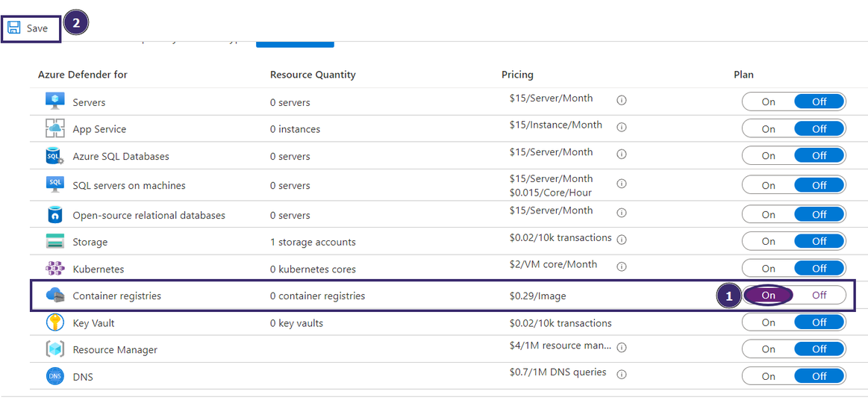Open pricing info icon for DNS

coord(622,375)
